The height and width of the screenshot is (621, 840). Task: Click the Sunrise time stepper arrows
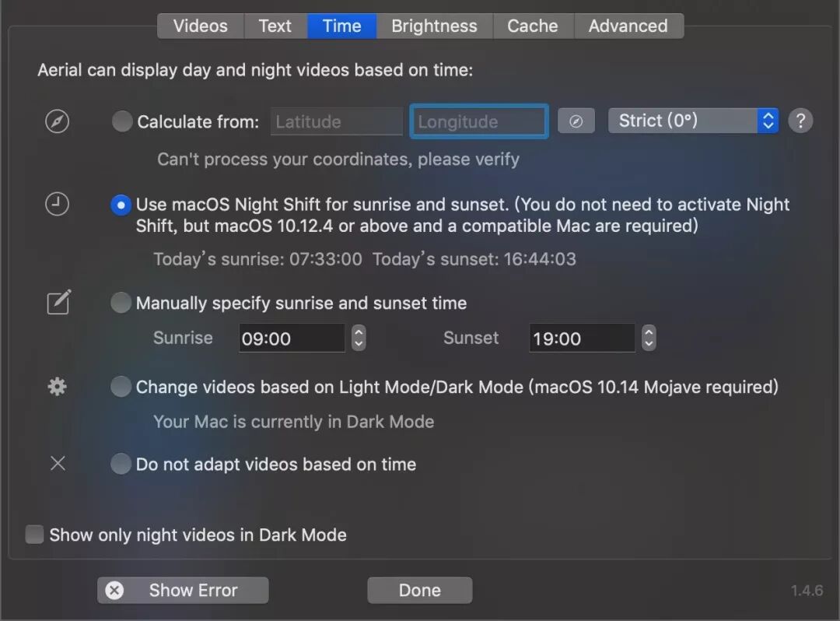pyautogui.click(x=359, y=338)
